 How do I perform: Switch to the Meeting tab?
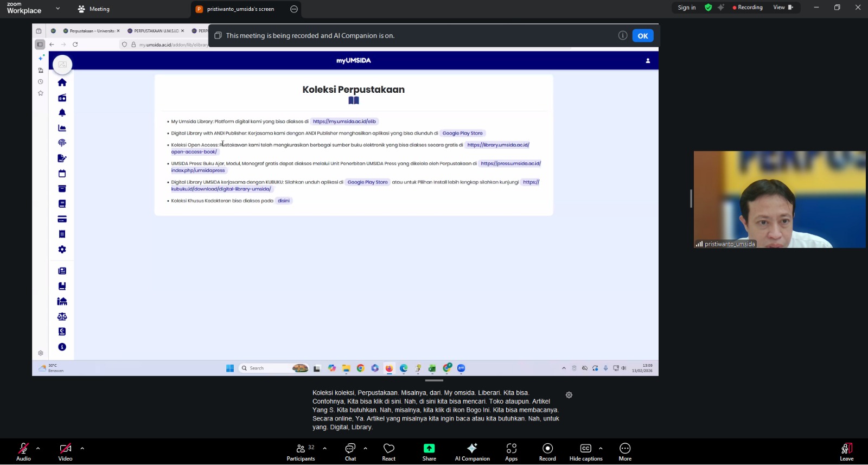(x=94, y=9)
